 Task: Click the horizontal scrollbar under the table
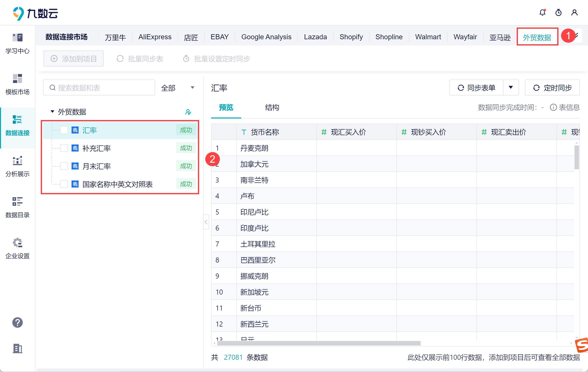click(x=319, y=343)
